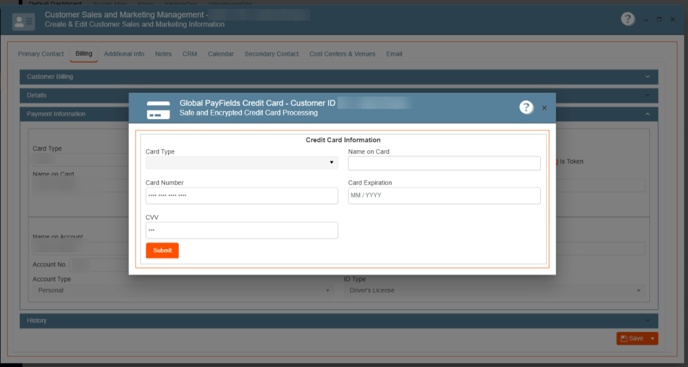Open help in the PayFields credit card dialog

526,108
